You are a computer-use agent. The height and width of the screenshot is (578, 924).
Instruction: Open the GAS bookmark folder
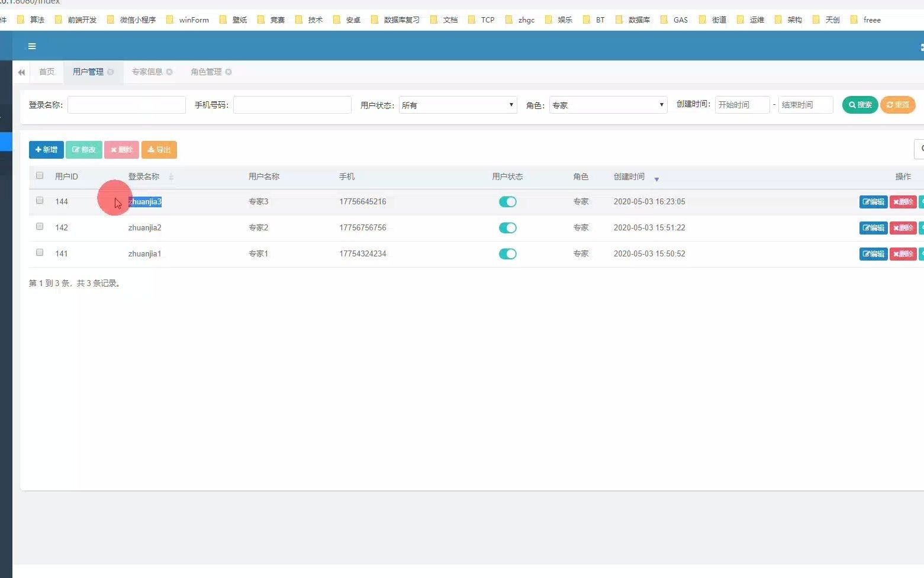(x=674, y=20)
